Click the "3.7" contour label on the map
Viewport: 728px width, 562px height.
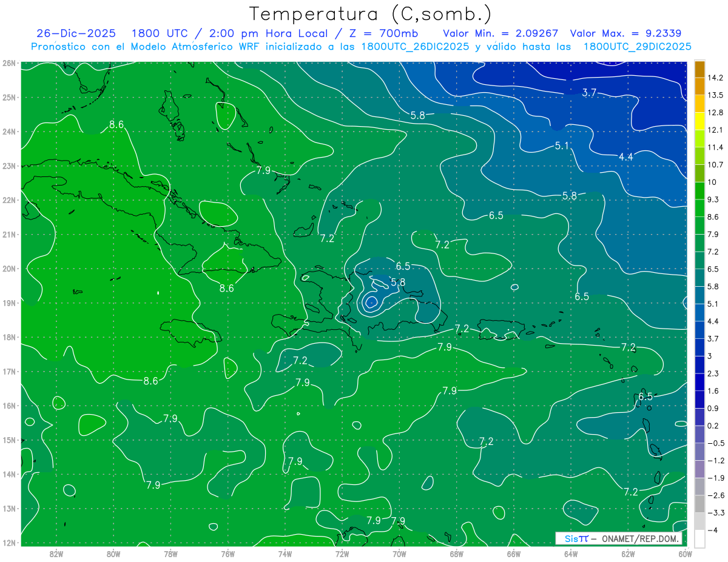589,93
